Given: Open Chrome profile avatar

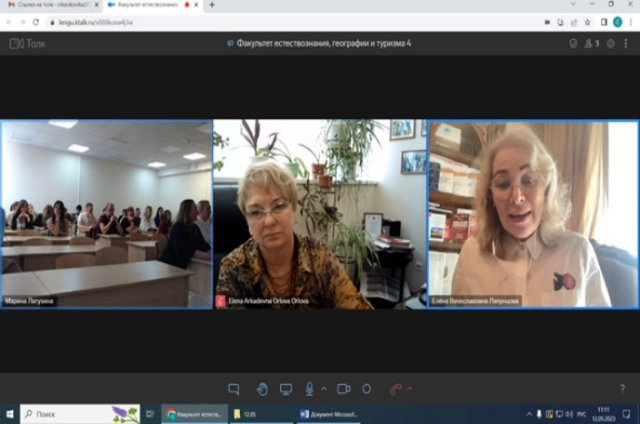Looking at the screenshot, I should click(x=618, y=22).
